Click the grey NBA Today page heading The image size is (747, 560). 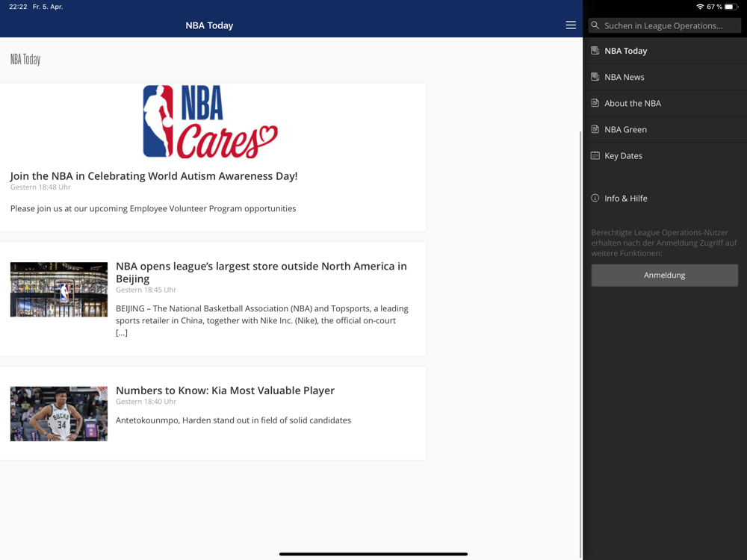pyautogui.click(x=25, y=59)
